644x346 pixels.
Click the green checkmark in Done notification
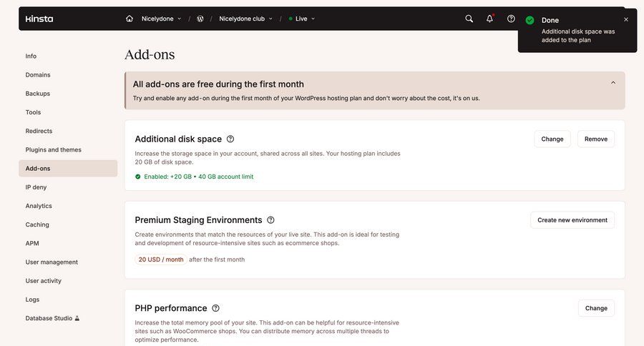coord(530,20)
